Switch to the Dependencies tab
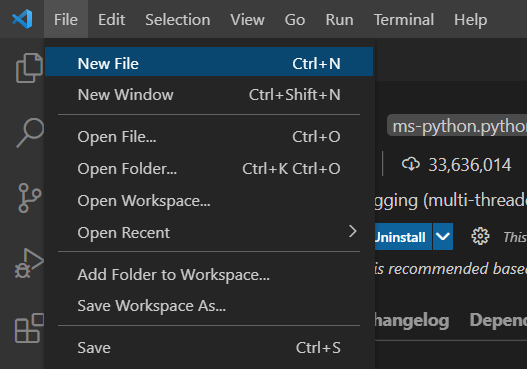The width and height of the screenshot is (527, 369). coord(498,320)
